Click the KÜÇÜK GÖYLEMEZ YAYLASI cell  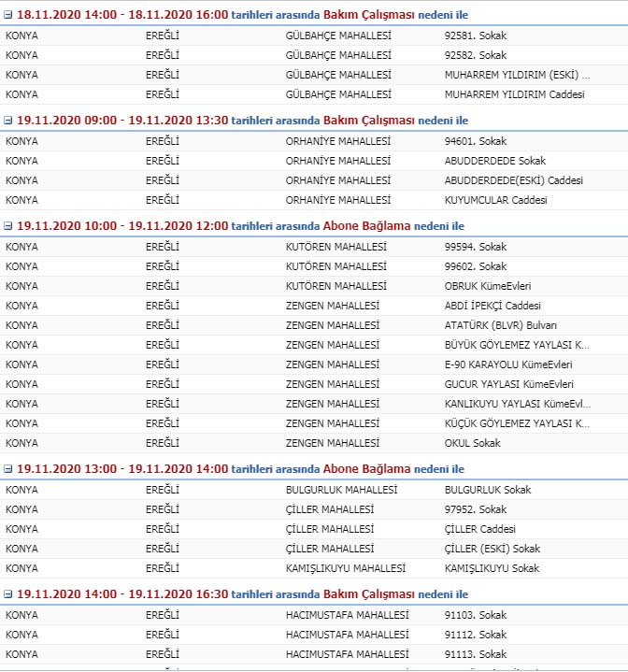pyautogui.click(x=517, y=423)
